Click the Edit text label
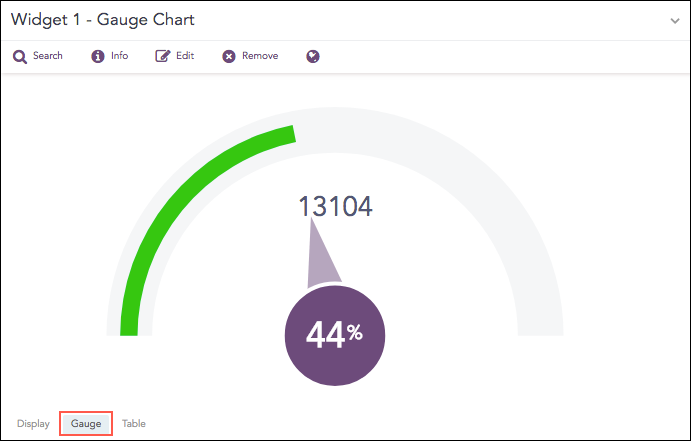The height and width of the screenshot is (441, 691). 185,57
